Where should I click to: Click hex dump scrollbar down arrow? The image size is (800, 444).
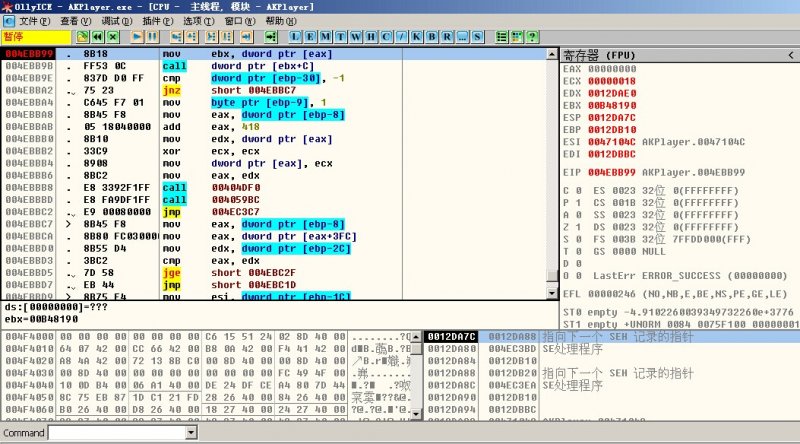point(416,414)
